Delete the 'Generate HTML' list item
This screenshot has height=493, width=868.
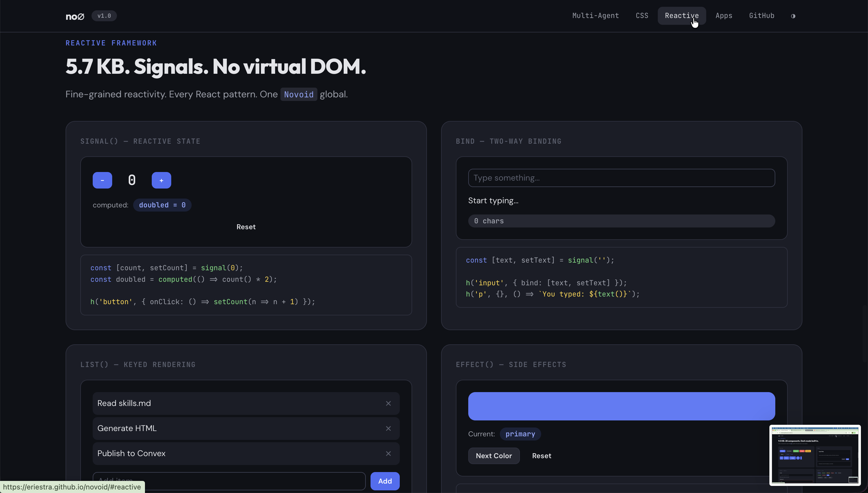tap(388, 428)
